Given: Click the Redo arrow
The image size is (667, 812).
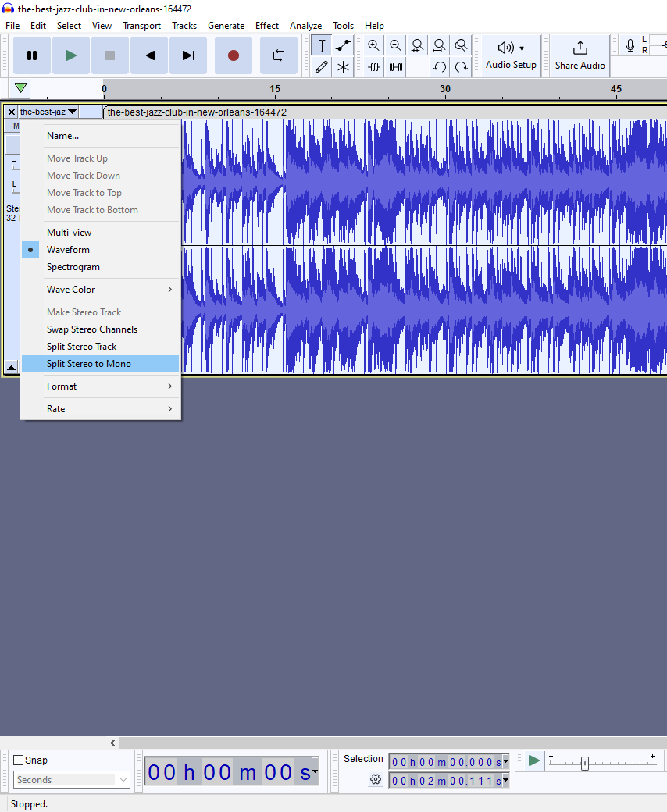Looking at the screenshot, I should [x=461, y=67].
